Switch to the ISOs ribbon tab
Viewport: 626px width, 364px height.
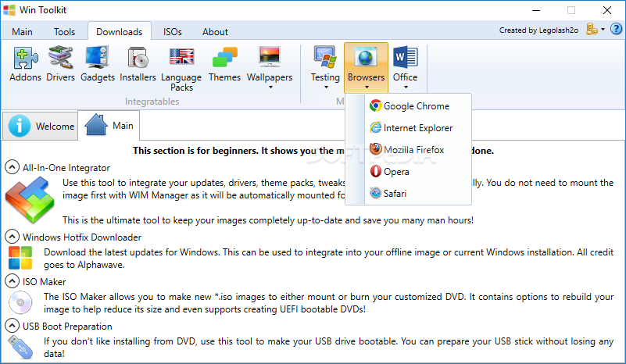(173, 32)
